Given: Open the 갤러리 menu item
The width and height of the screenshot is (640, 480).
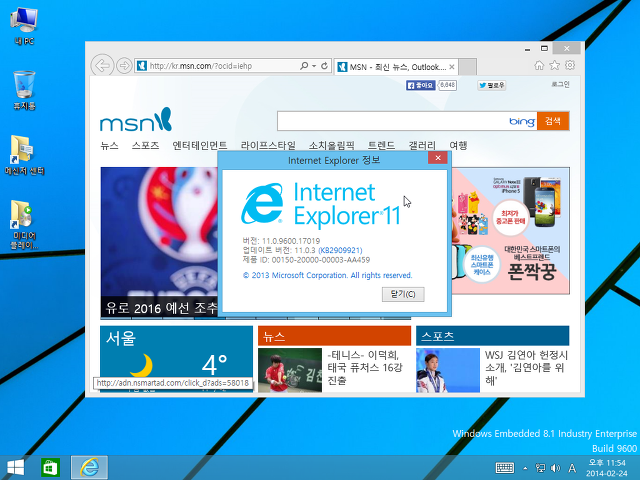Looking at the screenshot, I should coord(422,146).
